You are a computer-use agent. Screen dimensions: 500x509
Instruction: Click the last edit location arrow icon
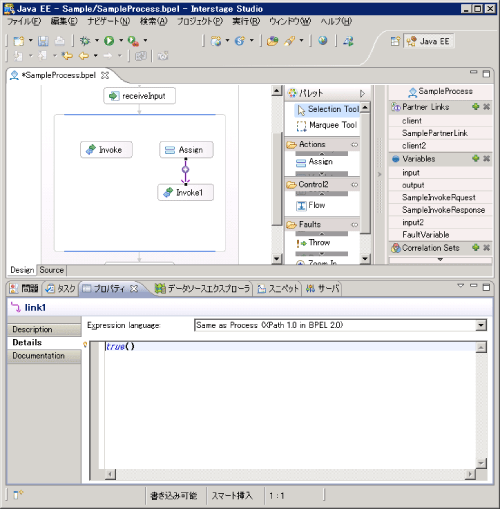click(67, 56)
